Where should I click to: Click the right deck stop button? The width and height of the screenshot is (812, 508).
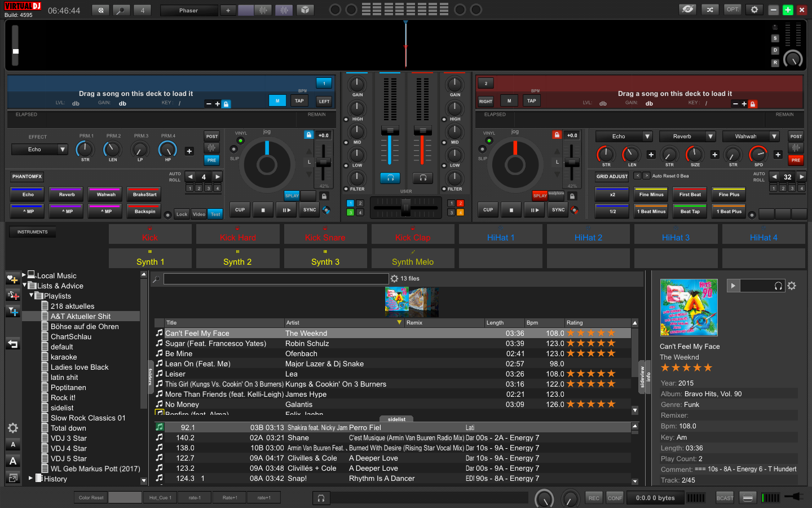pos(511,210)
